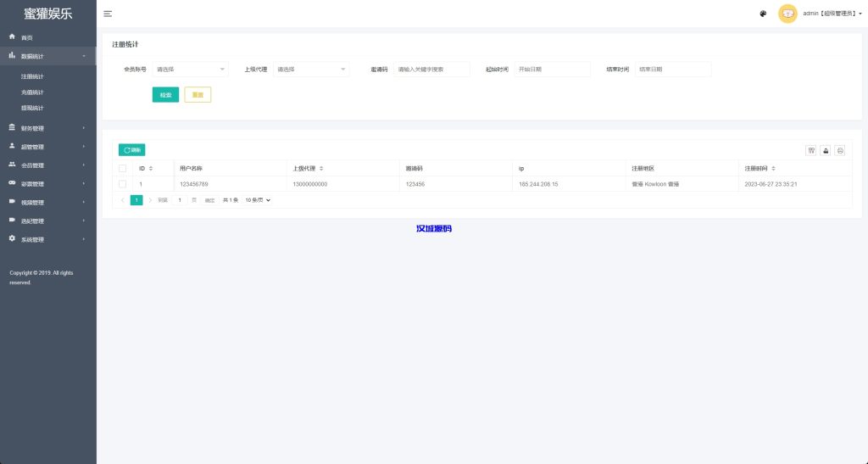Open the 会员账号 dropdown
This screenshot has width=868, height=464.
(x=190, y=70)
